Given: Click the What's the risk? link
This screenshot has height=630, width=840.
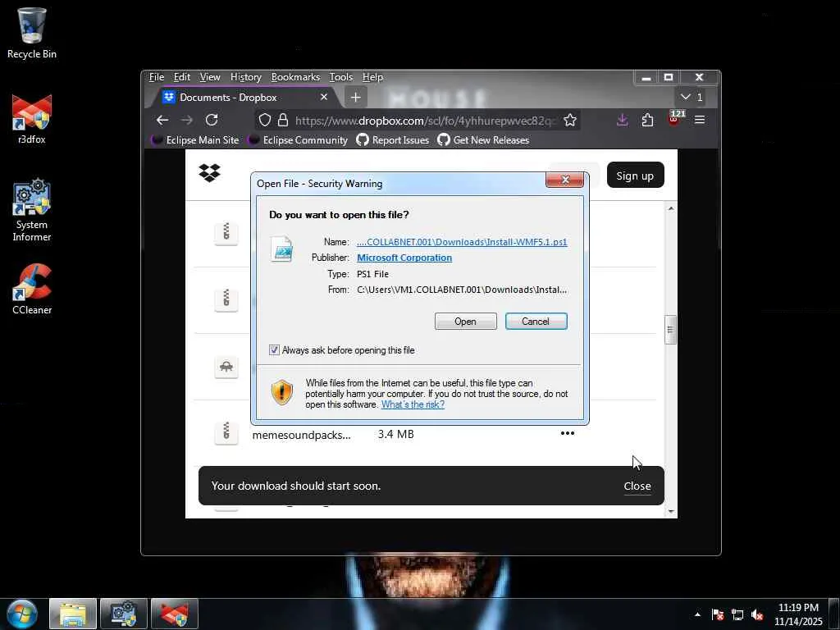Looking at the screenshot, I should click(x=413, y=404).
